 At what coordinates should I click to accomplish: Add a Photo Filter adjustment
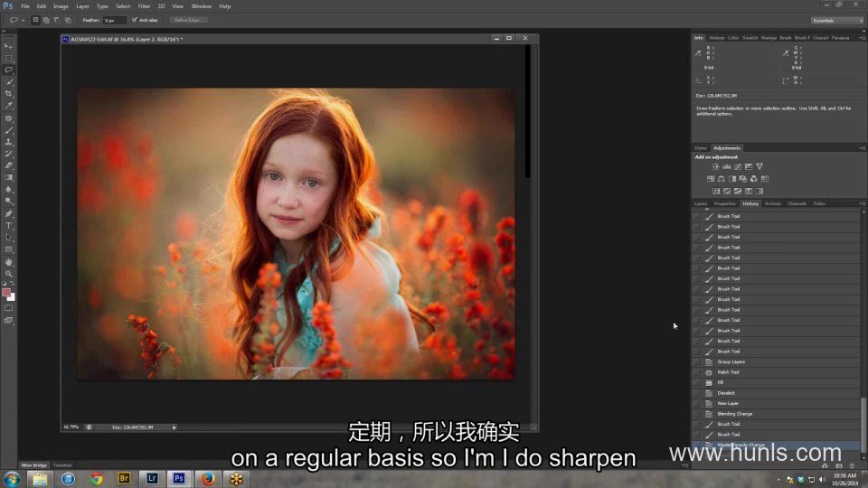[x=743, y=179]
